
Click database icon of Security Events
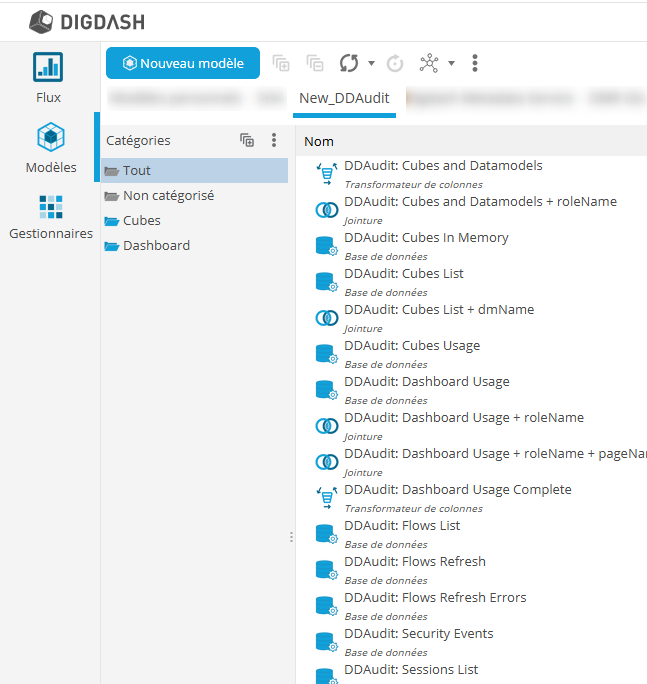coord(327,642)
